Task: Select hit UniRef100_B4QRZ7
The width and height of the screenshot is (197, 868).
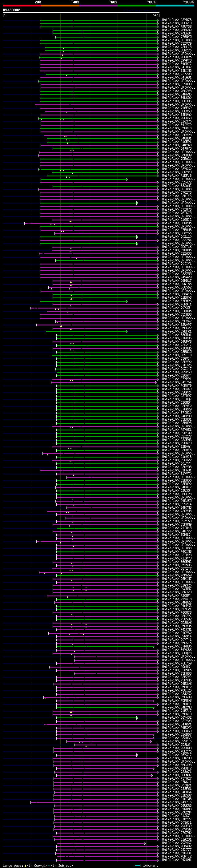Action: (x=177, y=64)
